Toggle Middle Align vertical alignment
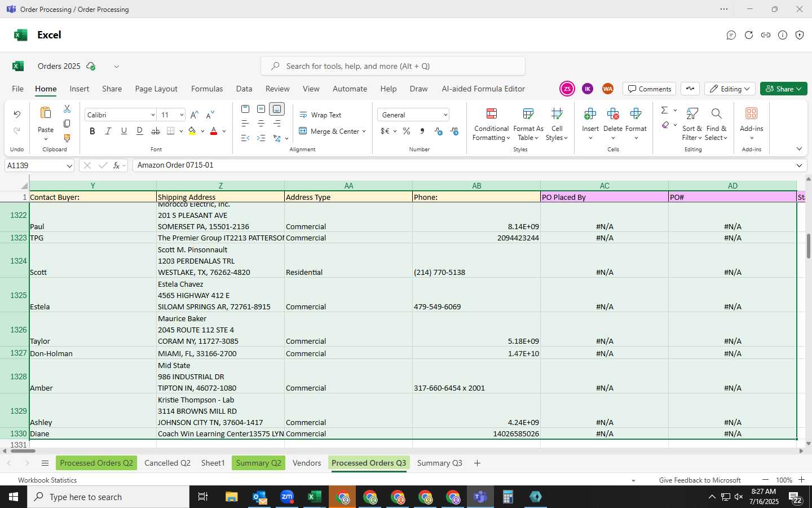The width and height of the screenshot is (812, 508). point(261,108)
